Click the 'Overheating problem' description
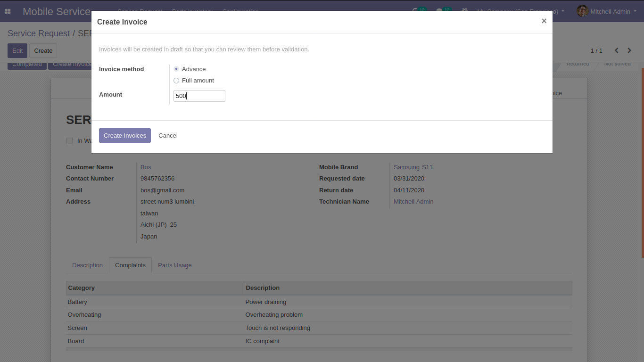This screenshot has width=644, height=362. click(x=274, y=315)
